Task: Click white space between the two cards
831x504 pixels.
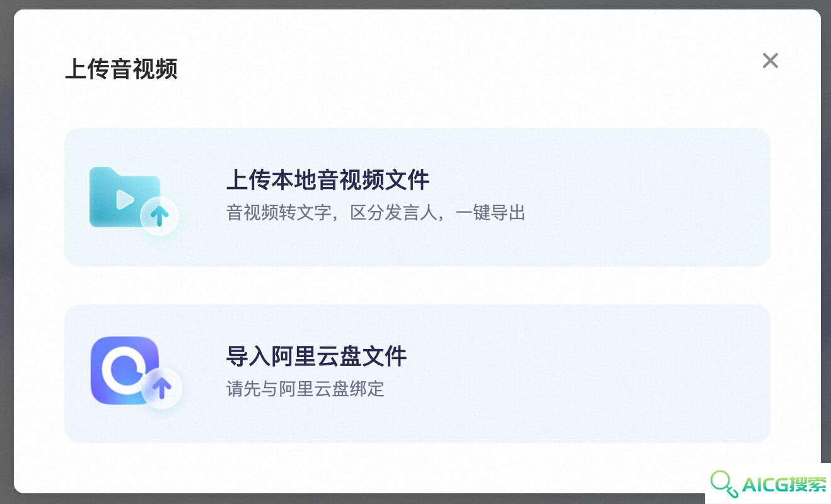Action: pyautogui.click(x=417, y=285)
